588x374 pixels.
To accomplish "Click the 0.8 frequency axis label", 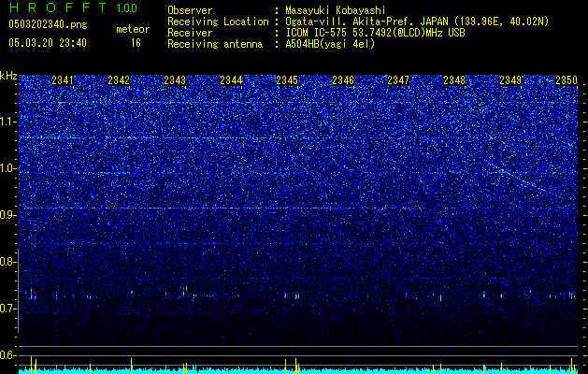I will click(8, 262).
